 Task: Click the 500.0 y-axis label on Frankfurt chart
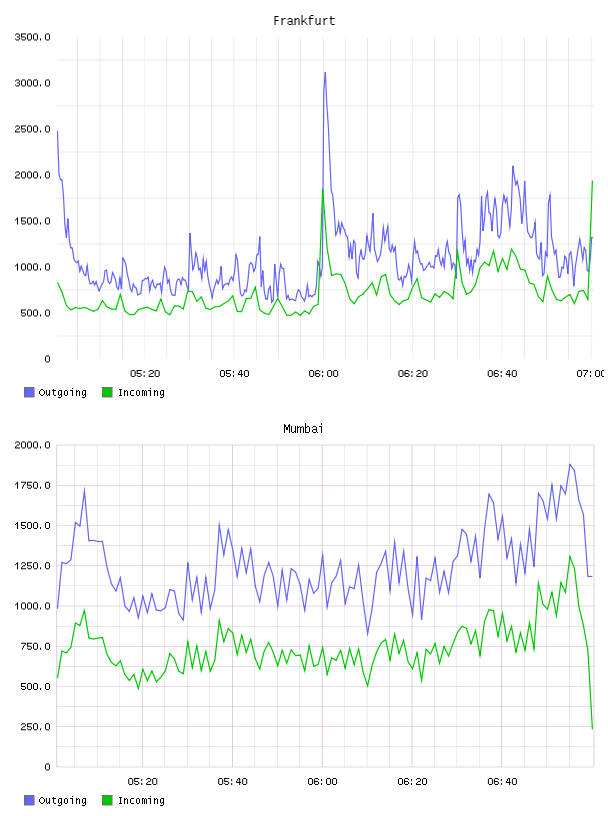(36, 313)
